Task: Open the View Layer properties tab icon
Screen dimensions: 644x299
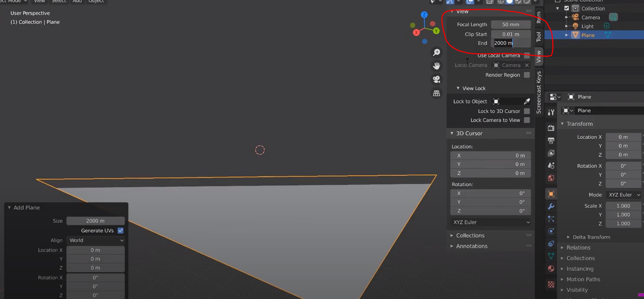Action: tap(551, 153)
